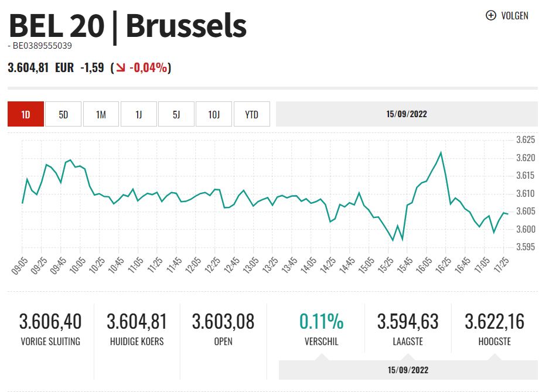Click the chart peak near 16:25

(441, 153)
